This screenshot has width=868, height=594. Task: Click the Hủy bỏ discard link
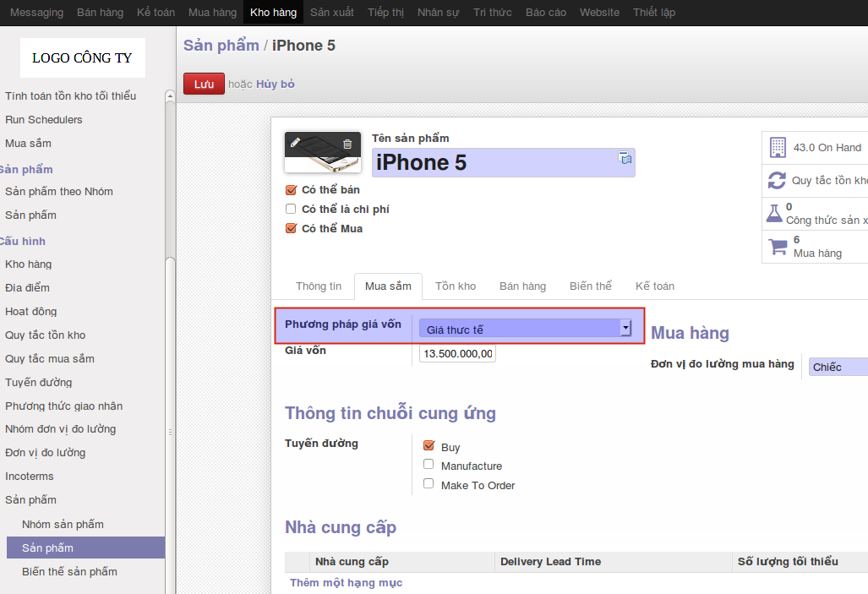[276, 84]
